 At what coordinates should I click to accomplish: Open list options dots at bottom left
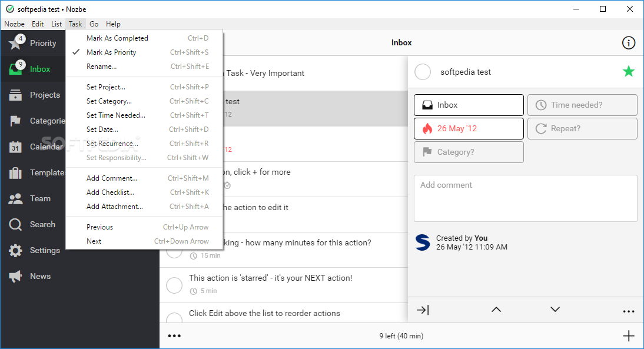tap(174, 336)
